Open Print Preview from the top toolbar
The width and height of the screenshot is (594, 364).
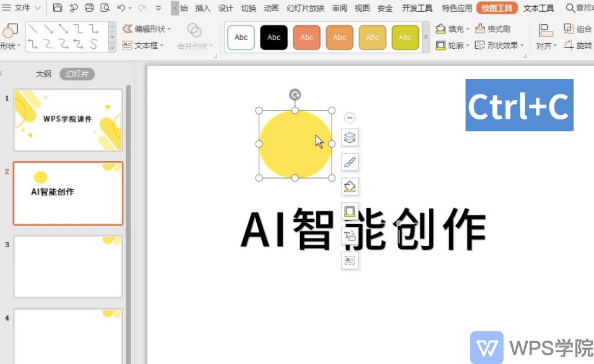(105, 8)
